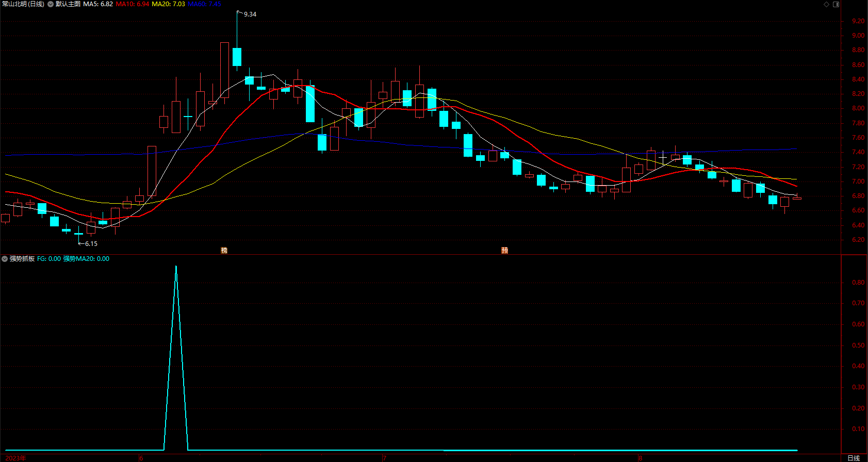The height and width of the screenshot is (462, 868).
Task: Toggle the side panel icon at top right
Action: 836,4
